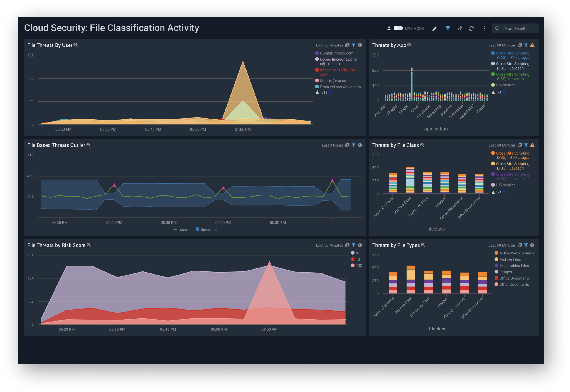Open the info icon on File Threats By User panel
Image resolution: width=570 pixels, height=392 pixels.
(360, 45)
